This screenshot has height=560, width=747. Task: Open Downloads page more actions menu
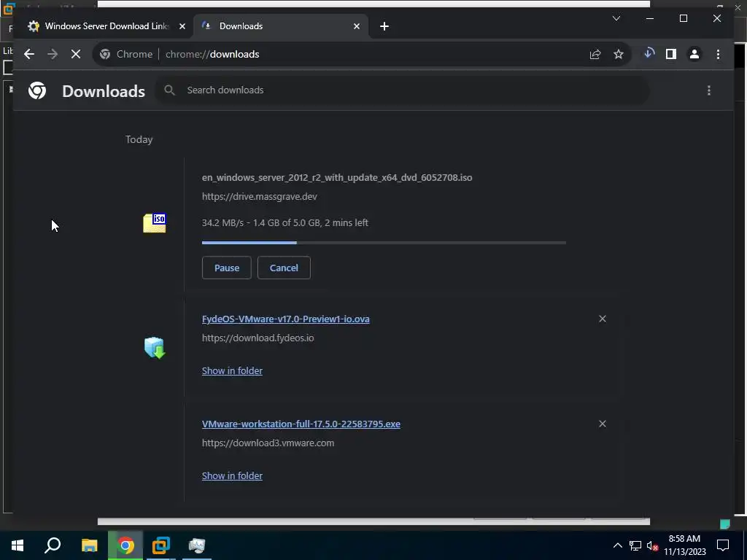tap(709, 90)
